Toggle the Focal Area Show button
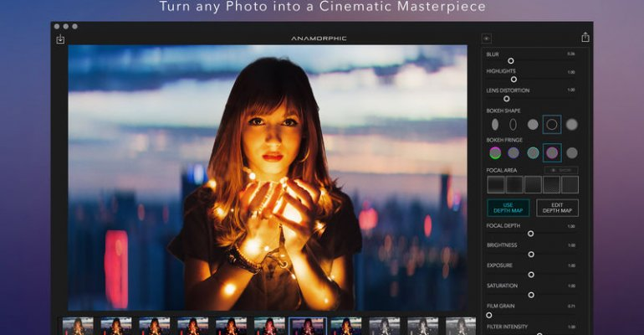 click(561, 170)
